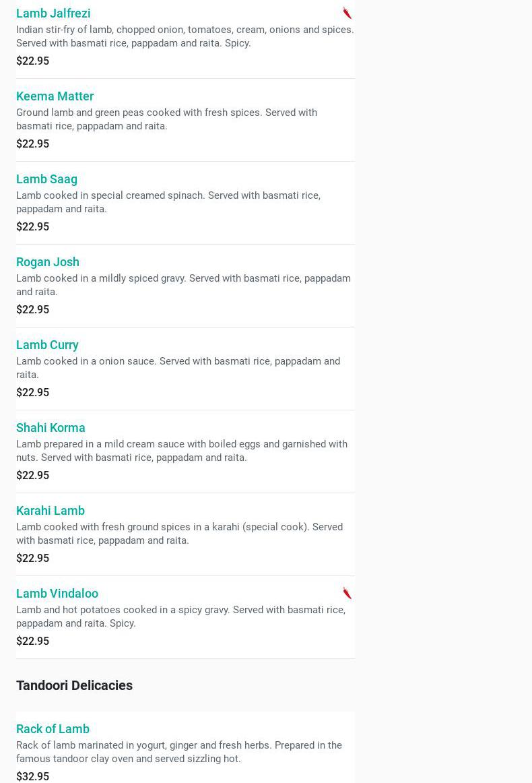Click the spicy chili icon beside Lamb Jalfrezi
Screen dimensions: 532x783
pyautogui.click(x=347, y=13)
